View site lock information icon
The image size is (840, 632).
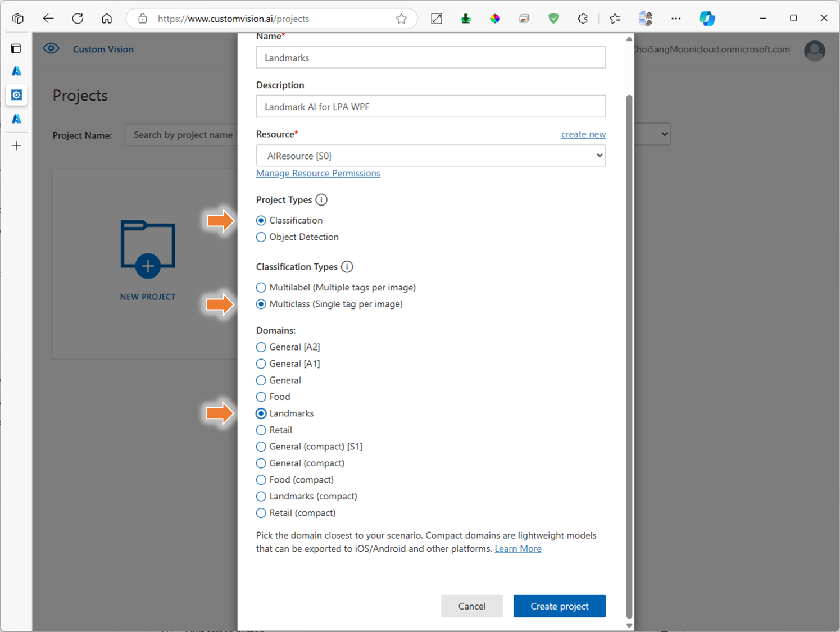[143, 19]
